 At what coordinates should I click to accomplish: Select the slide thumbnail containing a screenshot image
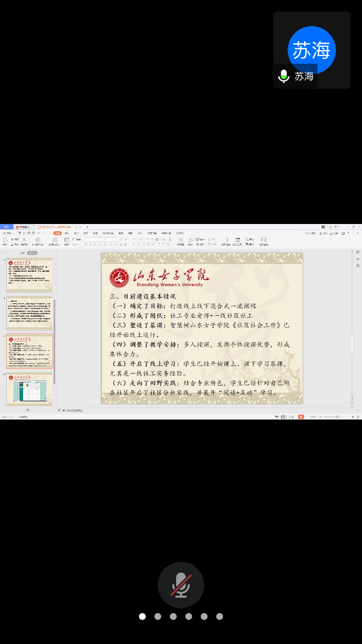(29, 389)
